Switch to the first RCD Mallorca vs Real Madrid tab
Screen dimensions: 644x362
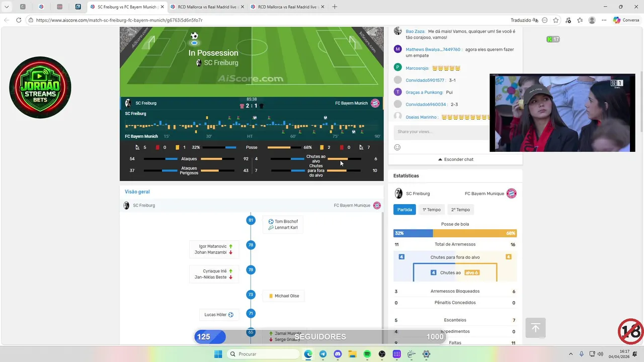tap(206, 7)
